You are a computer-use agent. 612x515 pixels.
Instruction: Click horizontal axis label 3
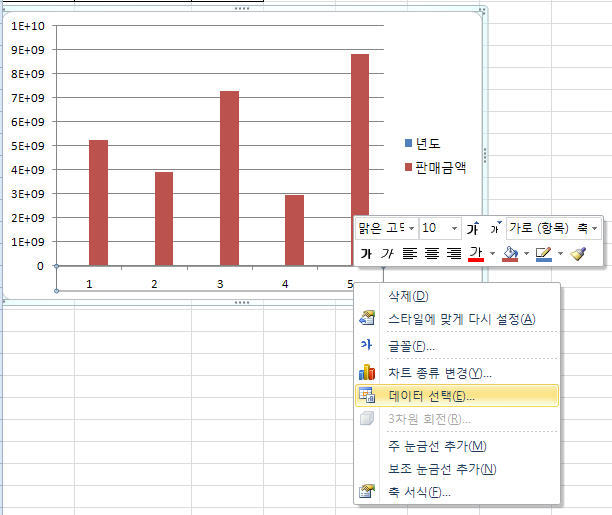220,284
